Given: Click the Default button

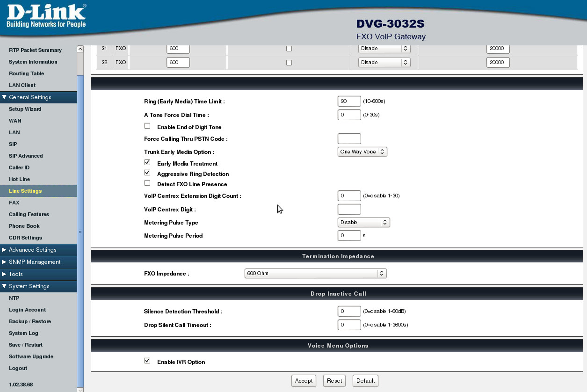Looking at the screenshot, I should [x=365, y=381].
